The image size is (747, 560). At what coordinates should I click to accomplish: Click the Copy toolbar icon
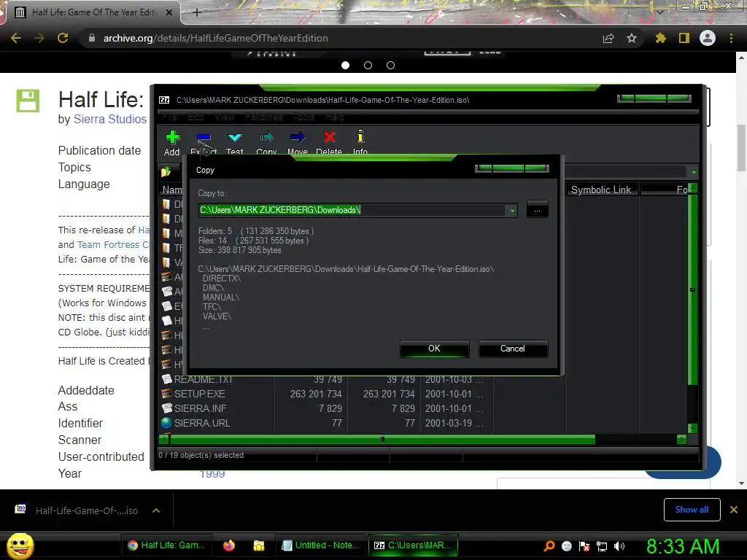tap(266, 138)
